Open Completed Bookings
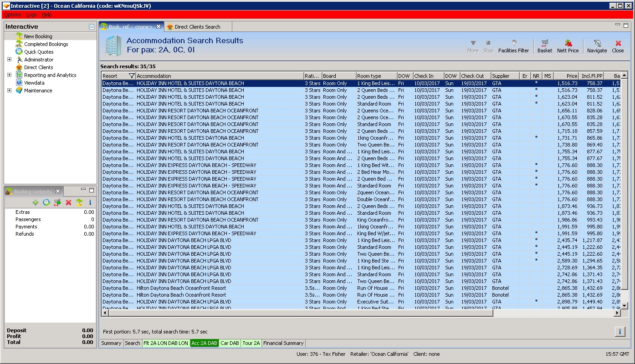635x364 pixels. (x=46, y=44)
